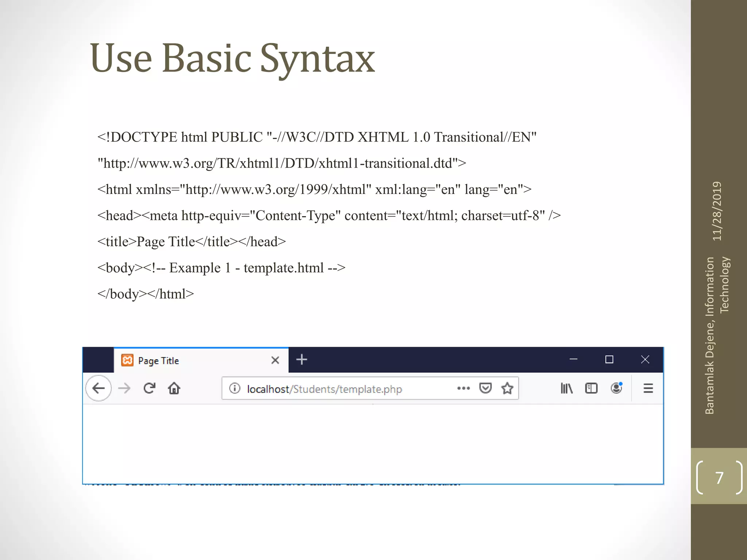This screenshot has height=560, width=747.
Task: Click the forward navigation arrow
Action: (x=124, y=388)
